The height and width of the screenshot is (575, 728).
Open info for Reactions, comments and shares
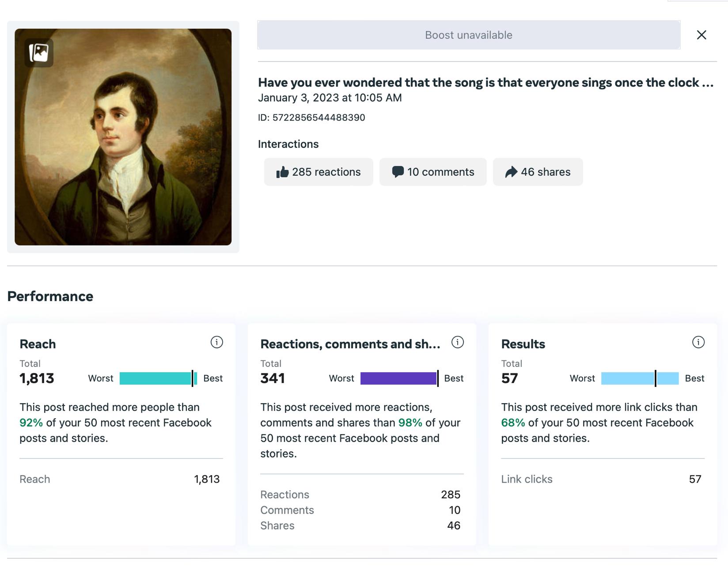tap(457, 342)
